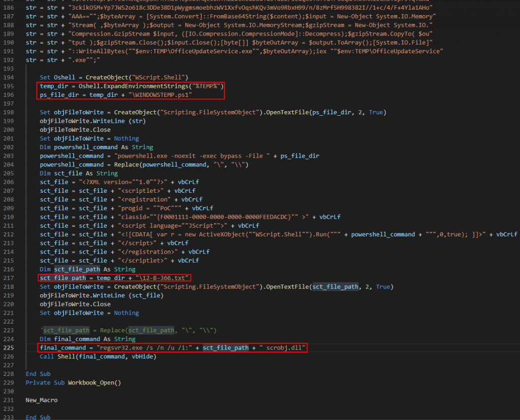
Task: Click the temp_dir ExpandEnvironmentStrings line
Action: point(132,86)
